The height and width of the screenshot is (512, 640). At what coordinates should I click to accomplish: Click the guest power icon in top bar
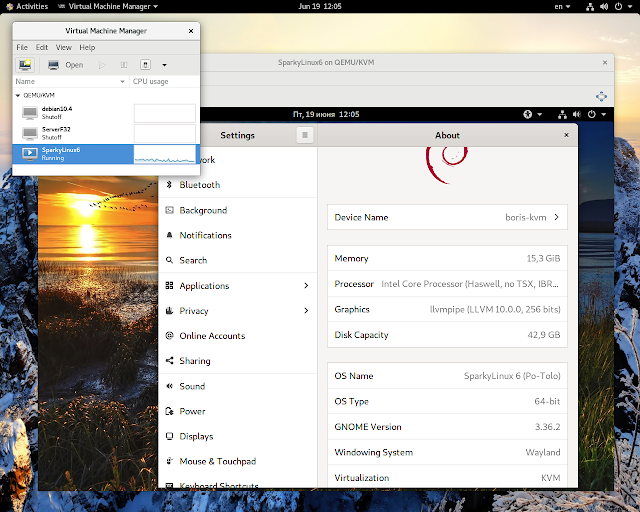pos(591,114)
